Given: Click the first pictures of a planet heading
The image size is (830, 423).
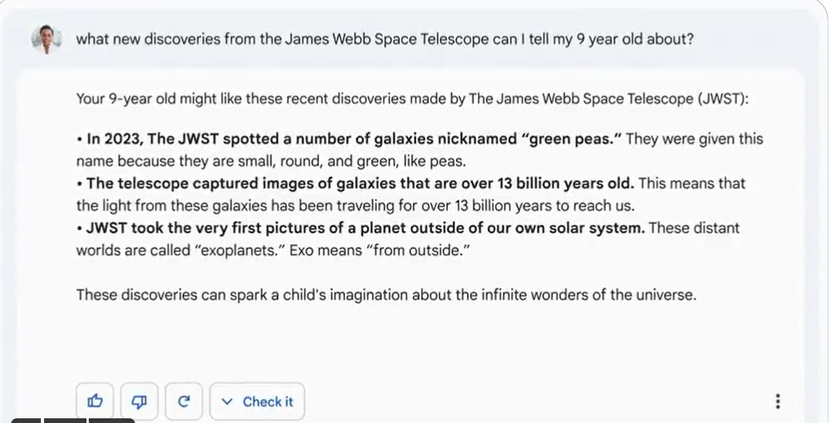Looking at the screenshot, I should [x=361, y=228].
